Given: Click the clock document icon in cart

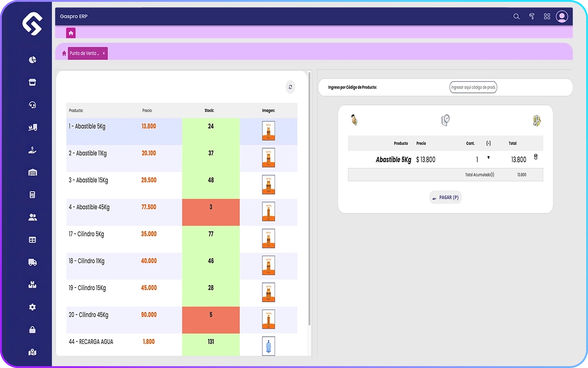Looking at the screenshot, I should 445,120.
